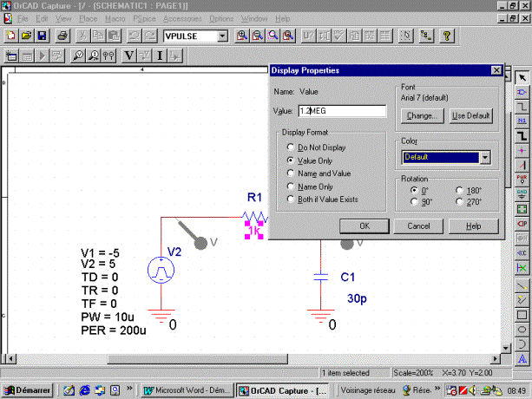Copy selection with the copy icon

(98, 36)
